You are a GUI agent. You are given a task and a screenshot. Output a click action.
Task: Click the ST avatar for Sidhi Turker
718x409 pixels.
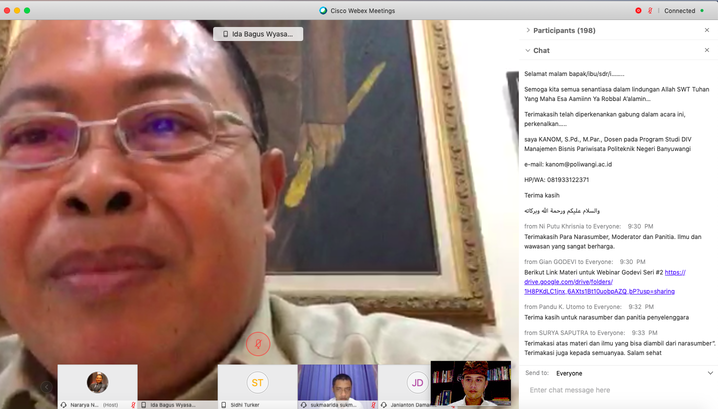pos(257,383)
